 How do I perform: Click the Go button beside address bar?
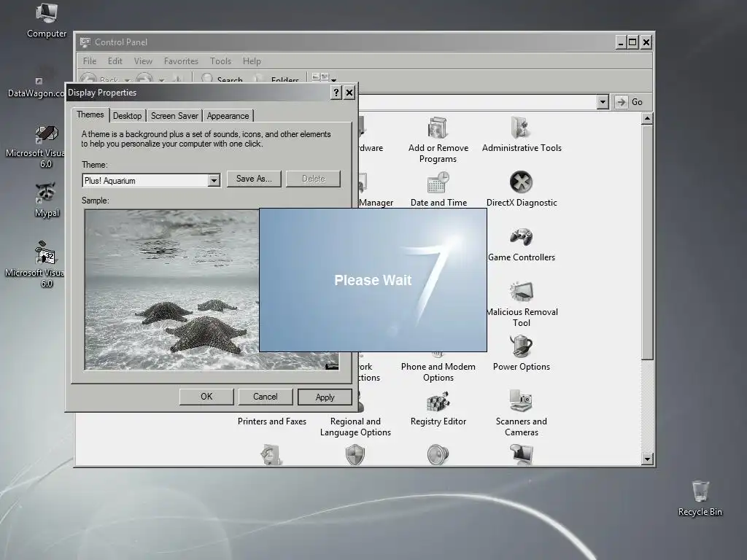pyautogui.click(x=630, y=102)
